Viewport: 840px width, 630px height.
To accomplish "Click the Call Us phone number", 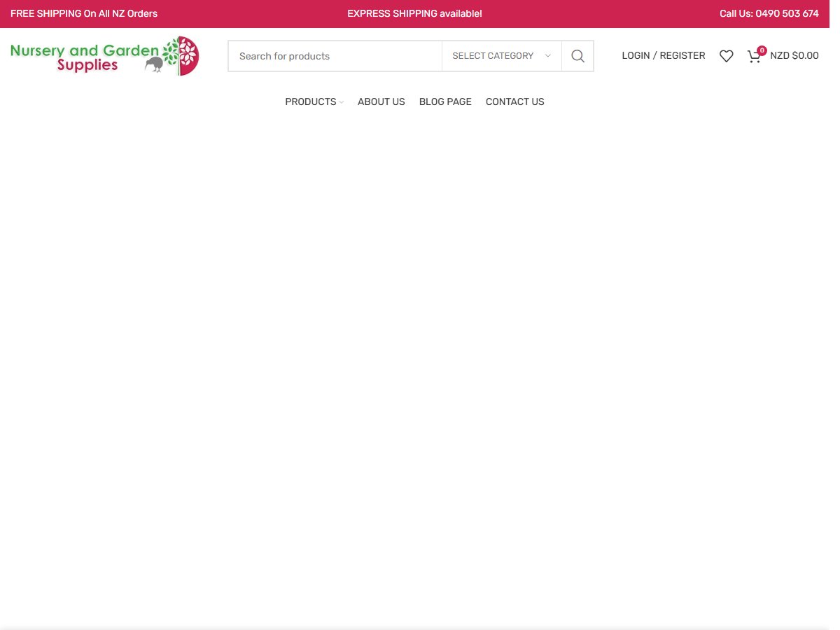I will (769, 13).
